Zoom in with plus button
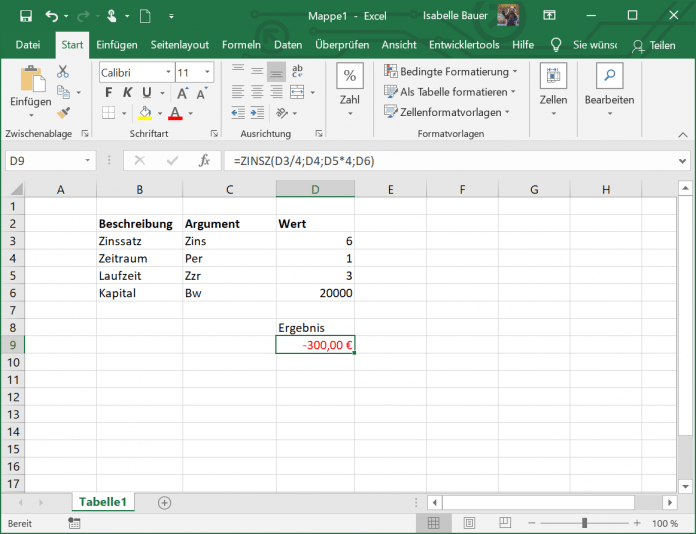This screenshot has width=696, height=534. [637, 523]
